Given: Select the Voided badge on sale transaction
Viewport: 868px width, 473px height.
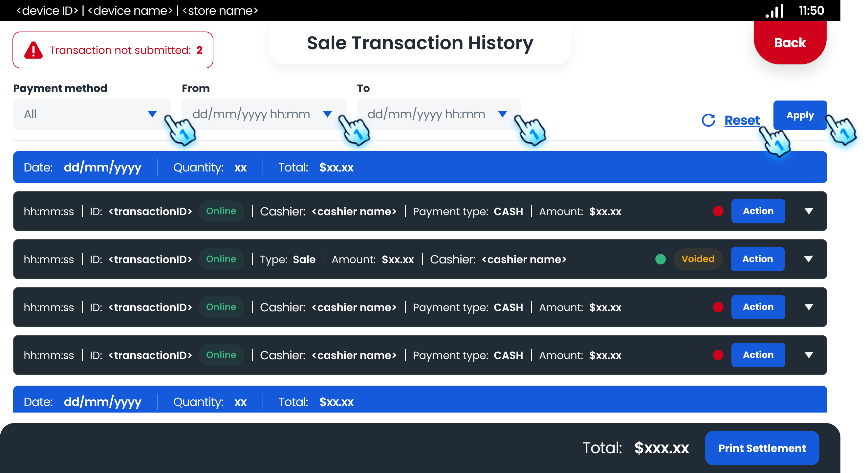Looking at the screenshot, I should click(x=698, y=259).
